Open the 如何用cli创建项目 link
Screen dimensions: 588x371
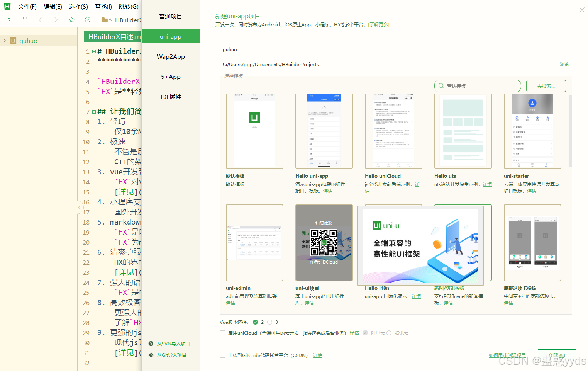[507, 355]
